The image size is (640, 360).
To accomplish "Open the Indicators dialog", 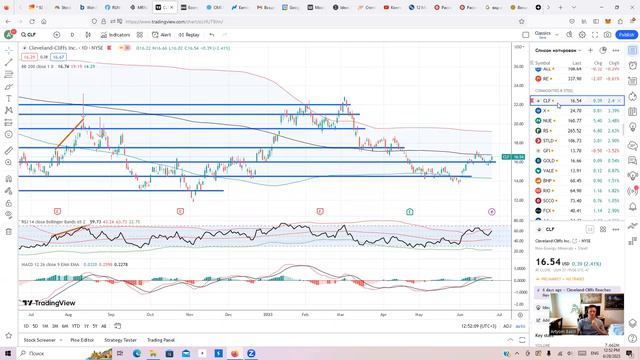I will [116, 35].
